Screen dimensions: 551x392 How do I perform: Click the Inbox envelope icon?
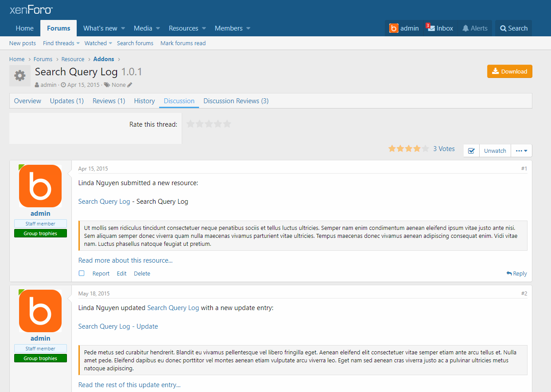pyautogui.click(x=431, y=28)
